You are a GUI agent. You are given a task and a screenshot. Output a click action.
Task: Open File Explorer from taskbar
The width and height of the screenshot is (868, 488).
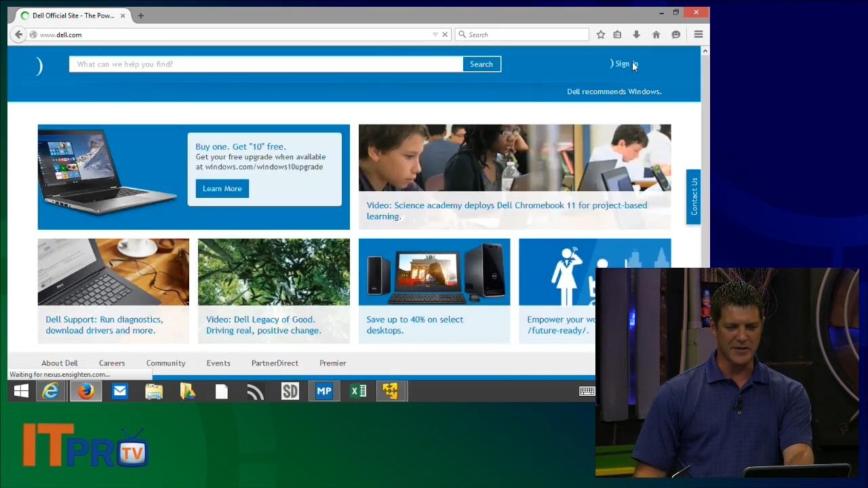coord(154,391)
